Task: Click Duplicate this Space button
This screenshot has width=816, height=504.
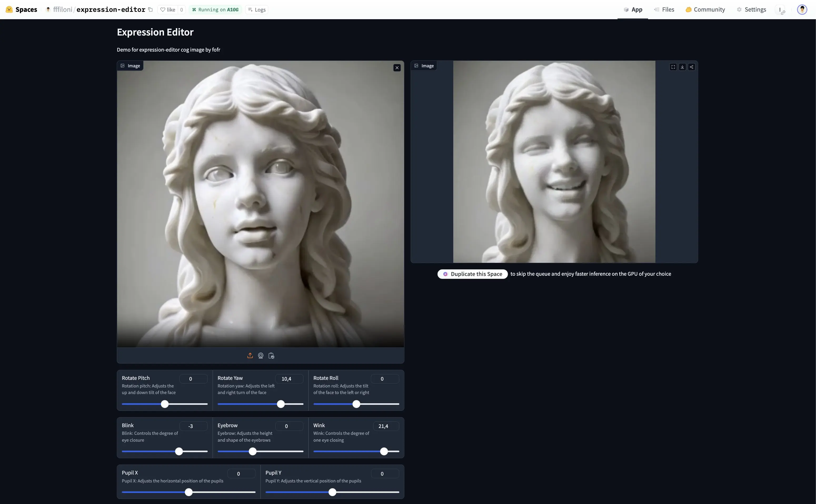Action: pyautogui.click(x=472, y=274)
